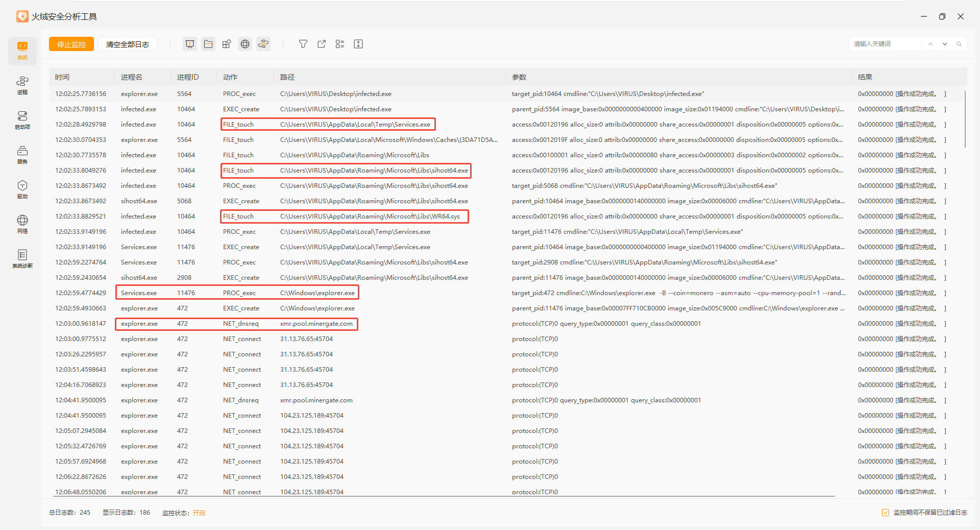Image resolution: width=980 pixels, height=530 pixels.
Task: Click the filter funnel icon in toolbar
Action: click(x=303, y=44)
